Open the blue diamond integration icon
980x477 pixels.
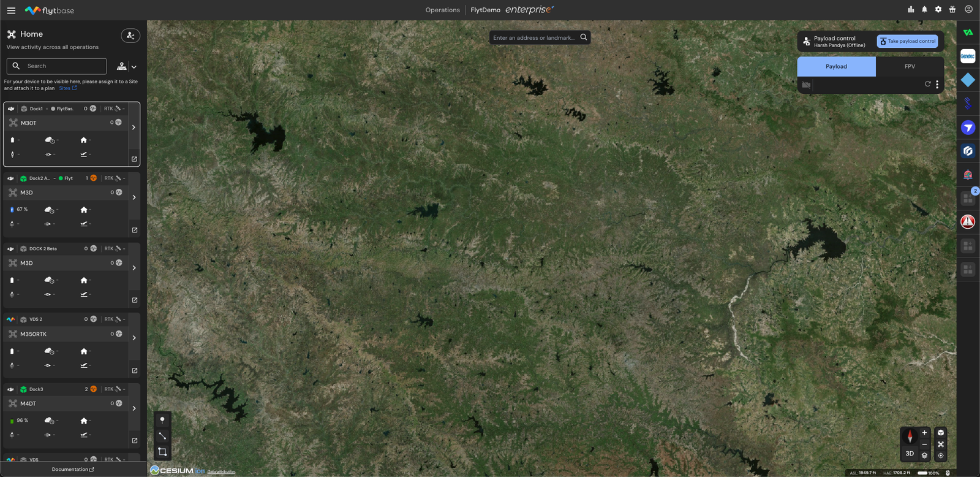[968, 80]
